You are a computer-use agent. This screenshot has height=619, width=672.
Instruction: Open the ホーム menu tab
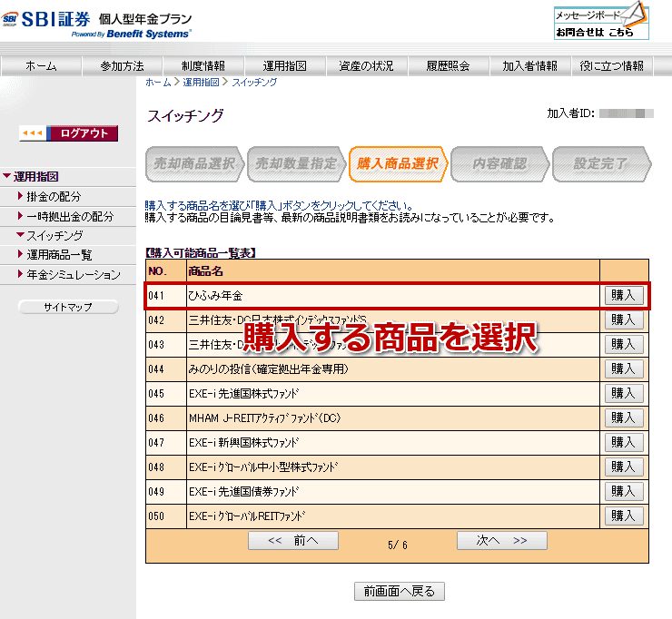pos(41,66)
